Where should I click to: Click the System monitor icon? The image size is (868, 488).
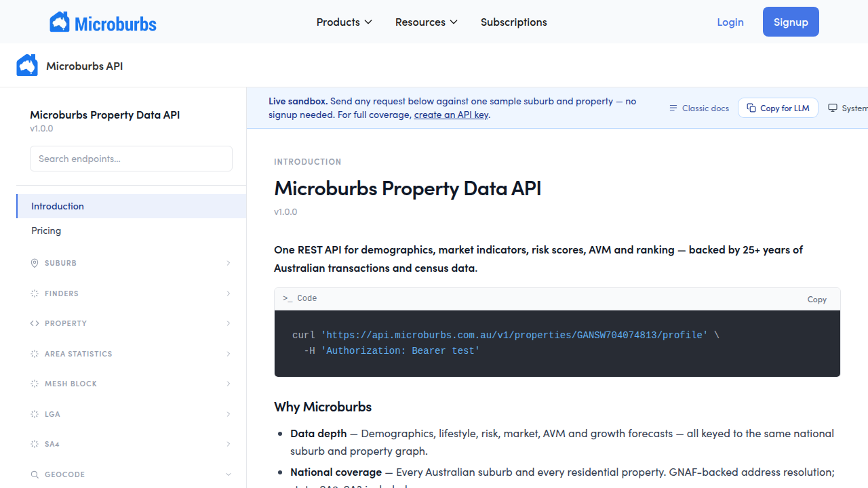click(833, 108)
